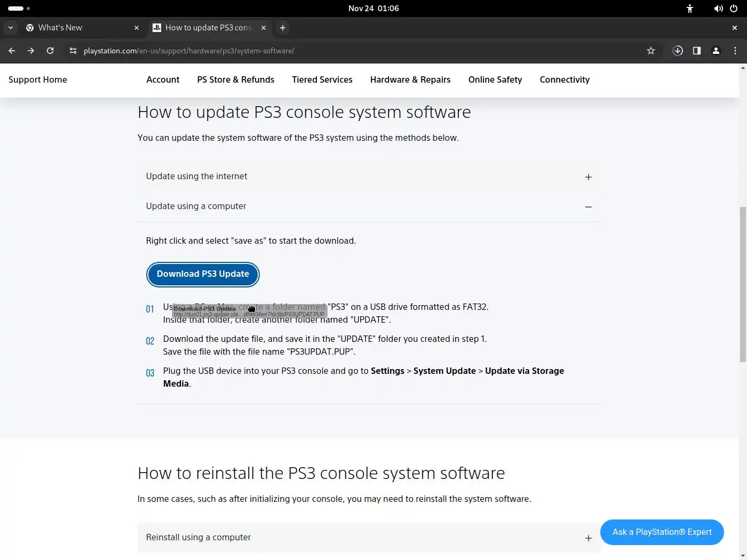
Task: Open the Tiered Services menu
Action: pyautogui.click(x=322, y=79)
